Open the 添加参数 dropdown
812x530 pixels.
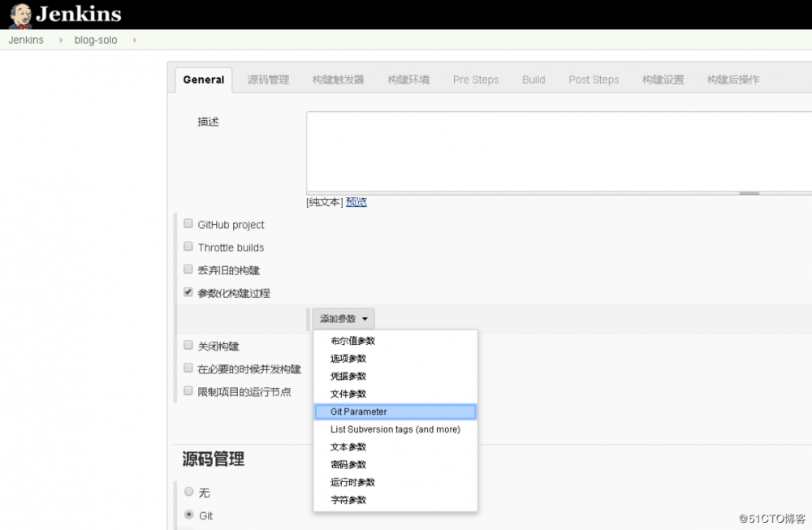point(343,318)
